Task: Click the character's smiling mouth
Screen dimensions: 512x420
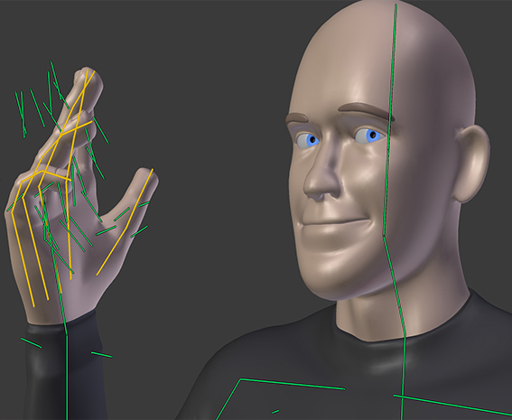Action: click(x=336, y=223)
